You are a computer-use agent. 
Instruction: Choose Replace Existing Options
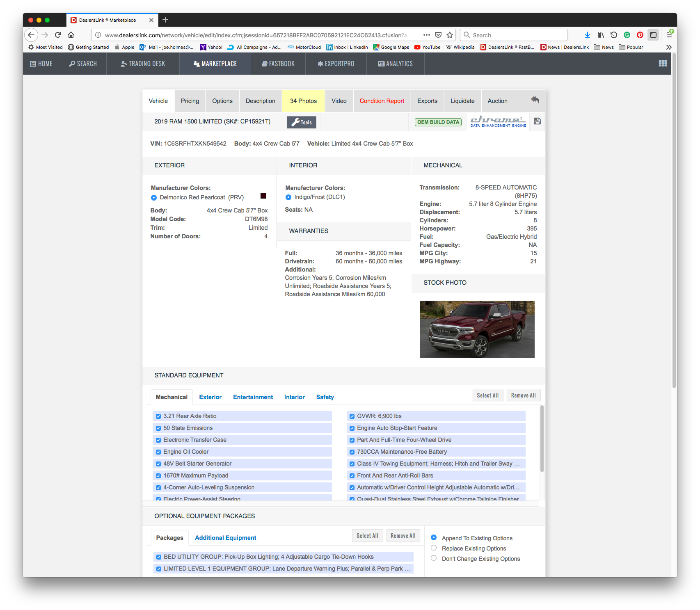[x=434, y=548]
